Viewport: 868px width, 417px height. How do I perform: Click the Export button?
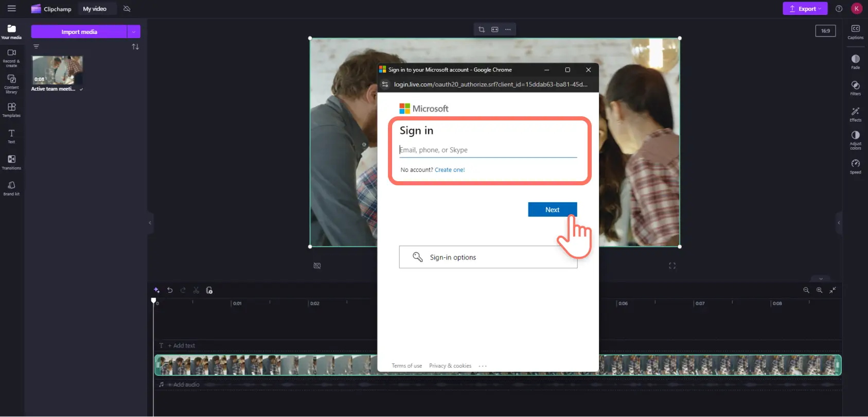tap(805, 9)
